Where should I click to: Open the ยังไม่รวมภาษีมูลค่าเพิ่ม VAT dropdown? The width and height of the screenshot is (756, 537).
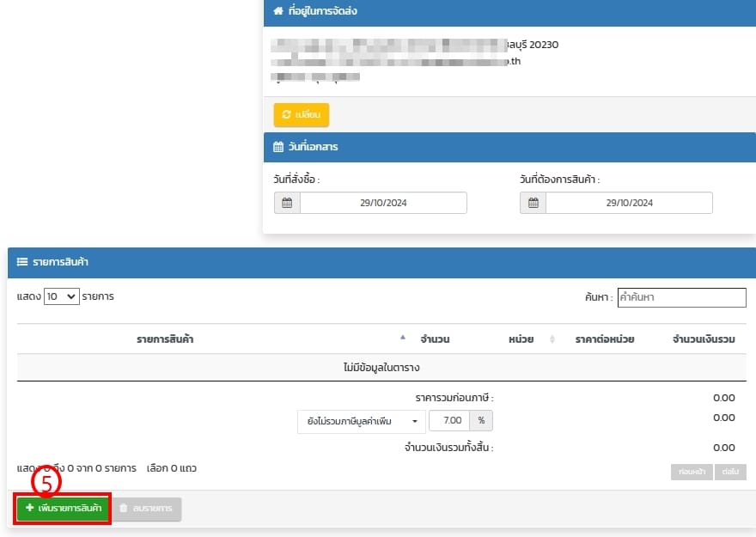(360, 421)
